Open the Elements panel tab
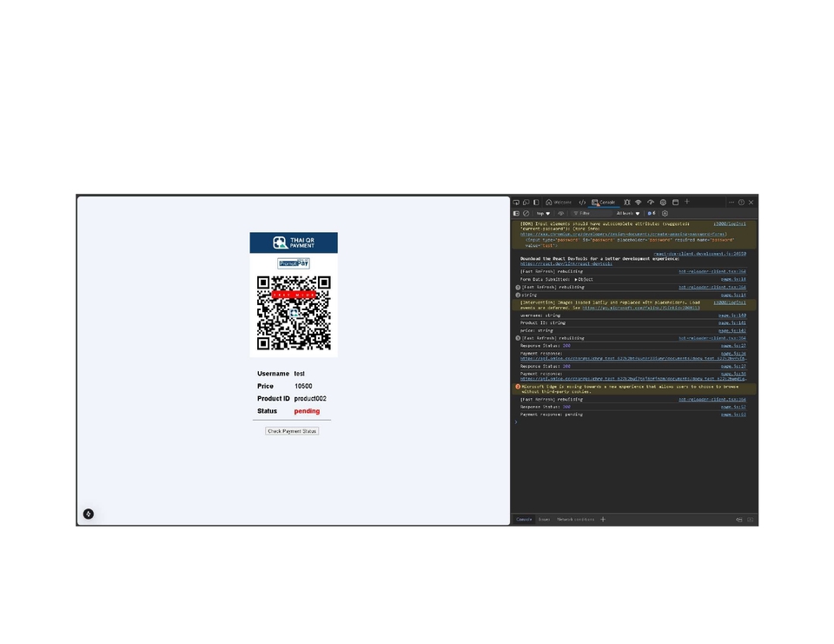This screenshot has height=644, width=834. (x=581, y=202)
